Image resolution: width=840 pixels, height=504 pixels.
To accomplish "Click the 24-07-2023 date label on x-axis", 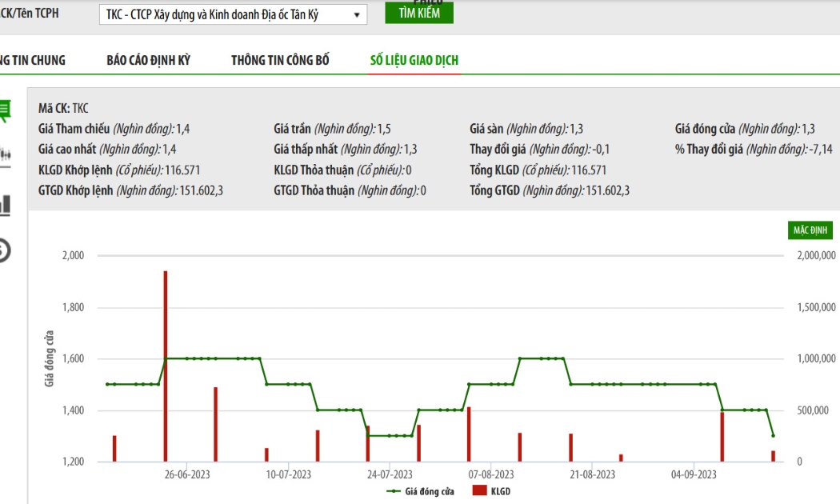I will (x=390, y=474).
